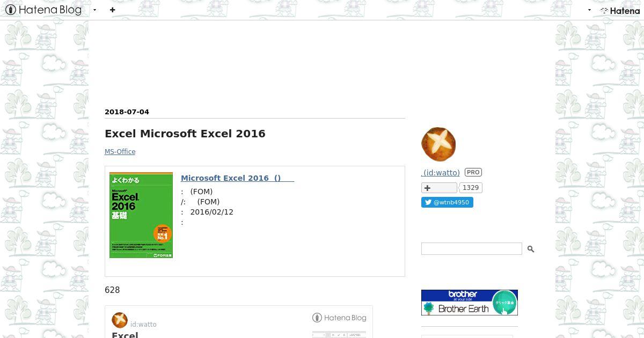Open the Hatena logo at top right
The width and height of the screenshot is (644, 338).
coord(620,10)
